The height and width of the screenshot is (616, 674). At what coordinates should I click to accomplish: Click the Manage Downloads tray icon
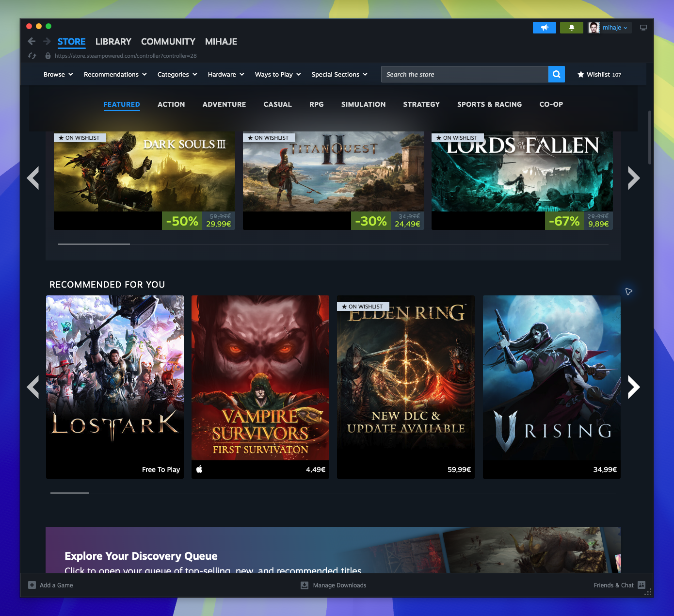click(x=305, y=585)
